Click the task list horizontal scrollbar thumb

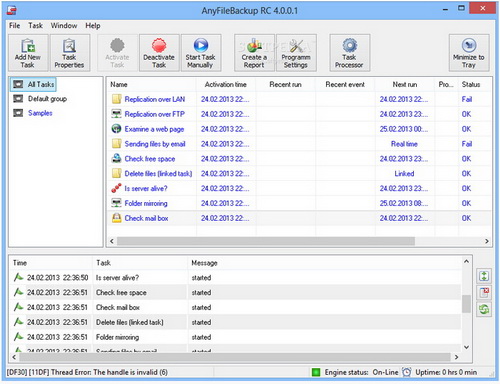(266, 241)
